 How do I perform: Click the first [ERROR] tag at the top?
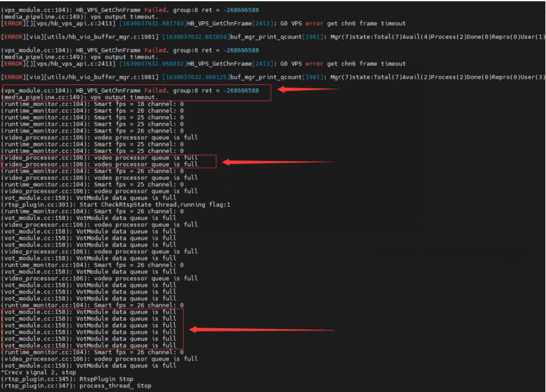tap(13, 23)
